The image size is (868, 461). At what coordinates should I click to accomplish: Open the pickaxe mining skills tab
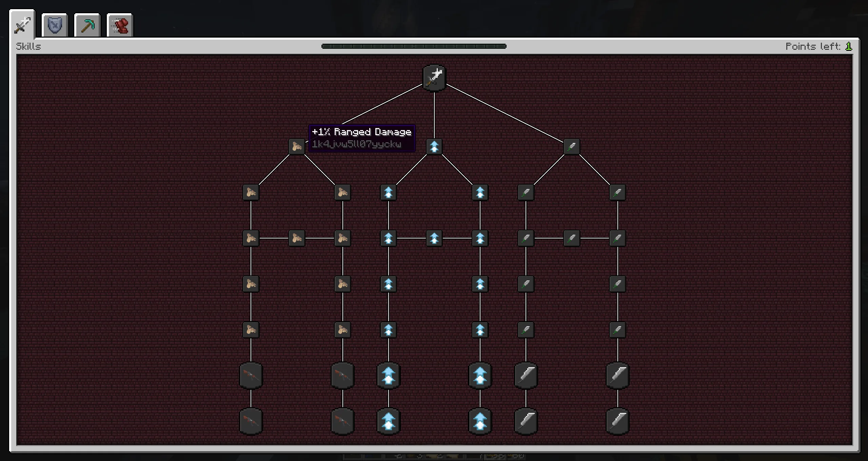coord(87,25)
